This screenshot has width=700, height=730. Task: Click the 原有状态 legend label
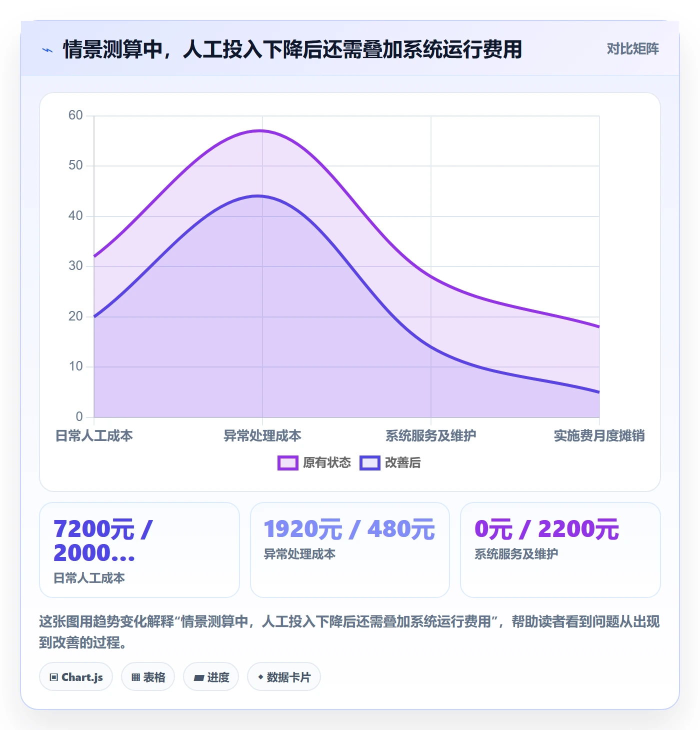click(x=327, y=463)
